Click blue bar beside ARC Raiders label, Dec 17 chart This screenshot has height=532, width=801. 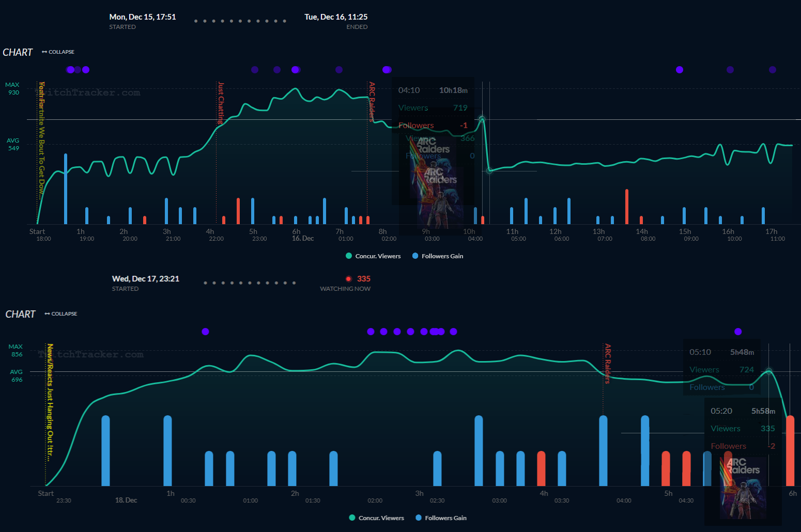click(x=603, y=450)
